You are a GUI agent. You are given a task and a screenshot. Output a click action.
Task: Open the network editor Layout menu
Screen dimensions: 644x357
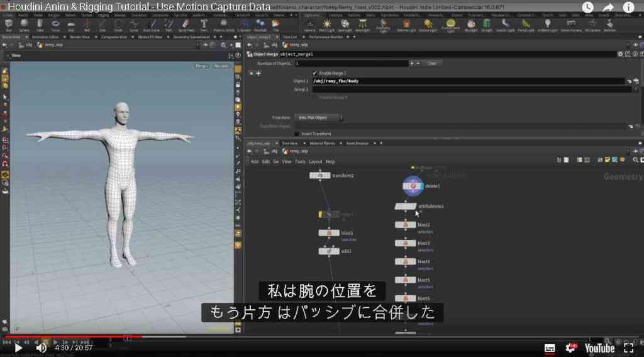pyautogui.click(x=316, y=162)
